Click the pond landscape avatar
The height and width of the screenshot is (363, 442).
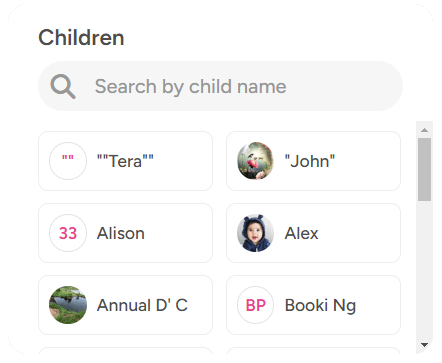click(68, 305)
